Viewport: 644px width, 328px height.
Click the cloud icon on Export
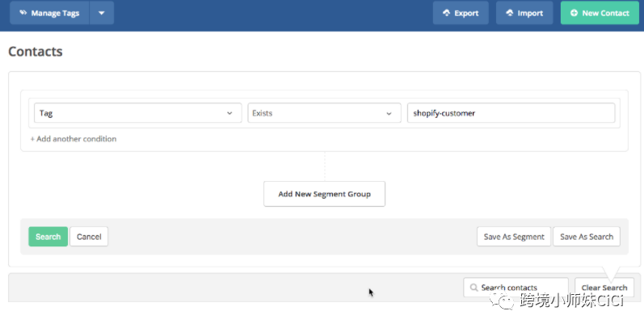[447, 13]
